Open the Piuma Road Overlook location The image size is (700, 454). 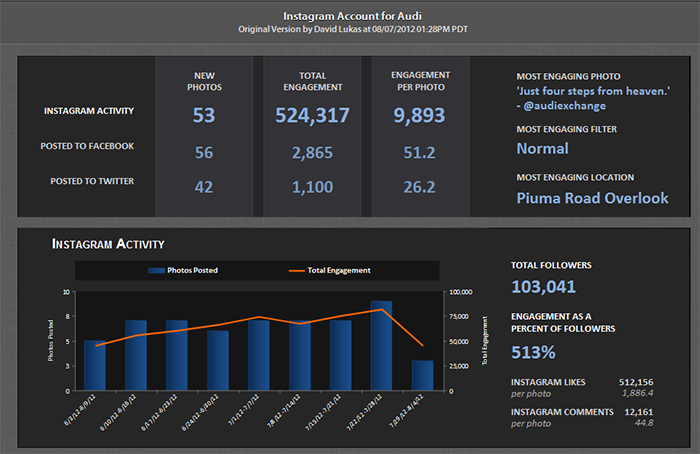(x=592, y=198)
